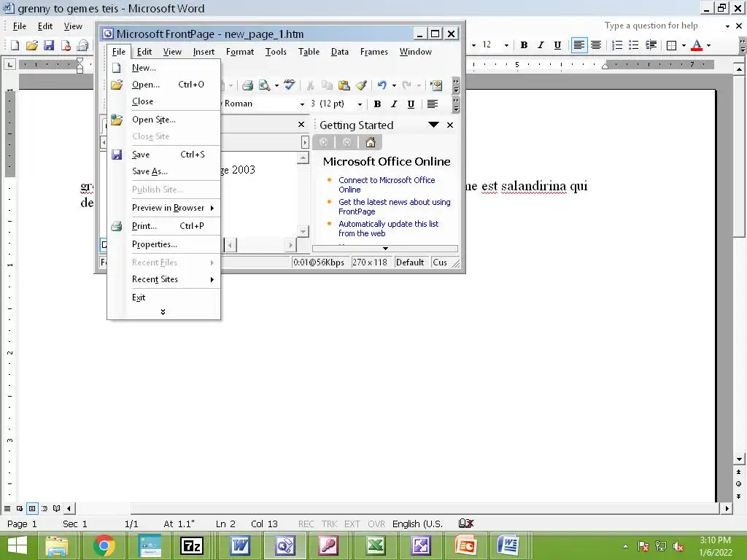This screenshot has width=747, height=560.
Task: Click the Print icon in FrontPage toolbar
Action: pos(247,86)
